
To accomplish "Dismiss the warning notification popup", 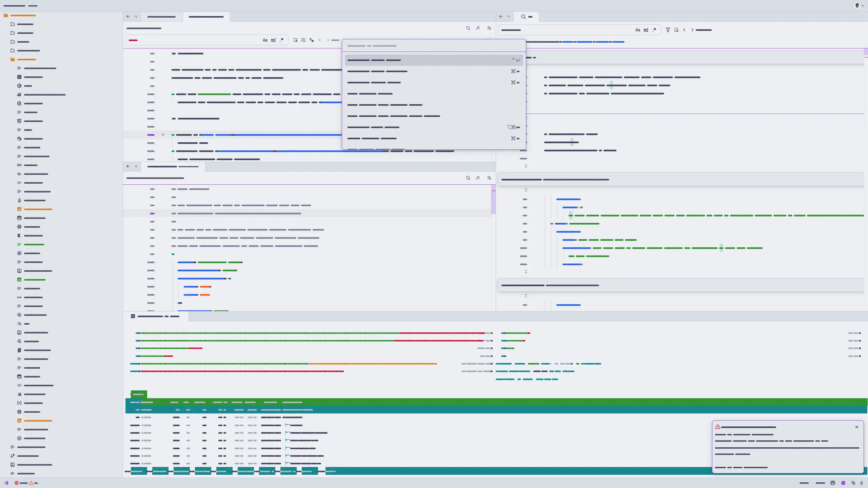I will pos(856,427).
